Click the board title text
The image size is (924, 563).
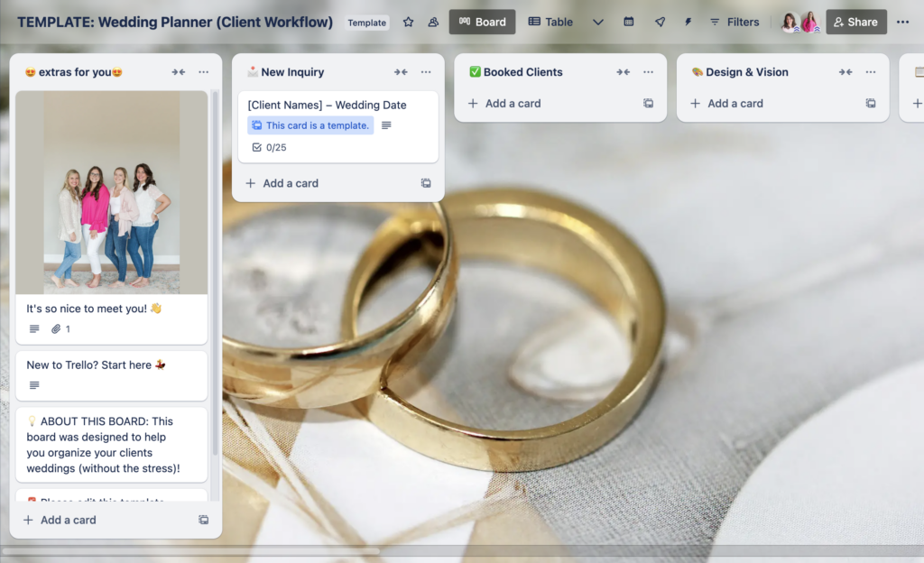pos(175,22)
